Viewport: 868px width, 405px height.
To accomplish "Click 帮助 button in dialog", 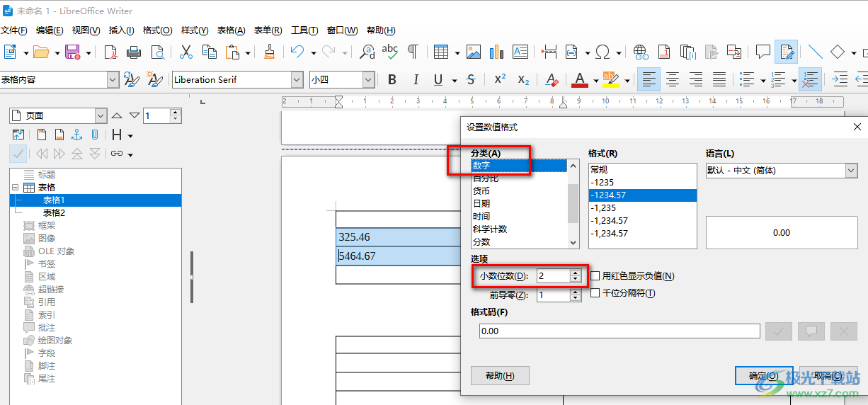I will pos(500,375).
